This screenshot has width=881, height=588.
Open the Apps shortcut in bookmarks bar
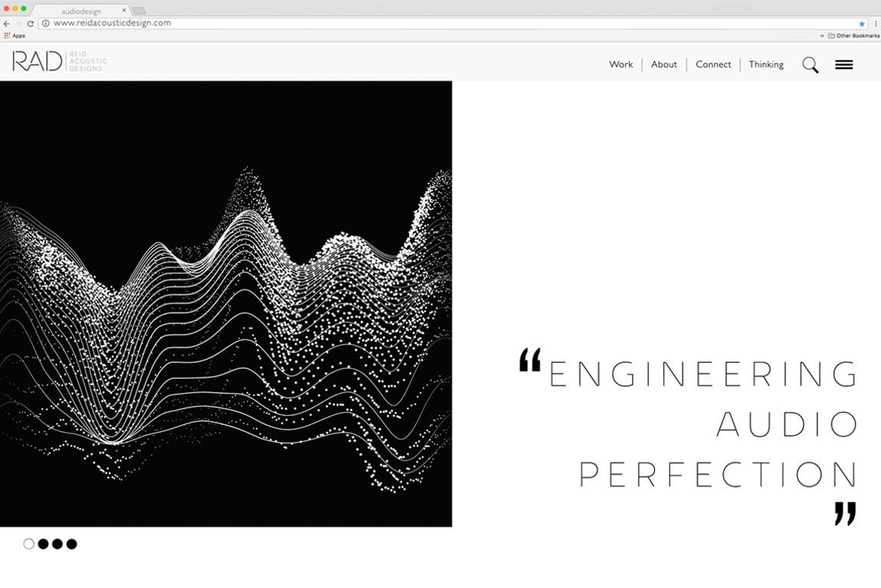tap(15, 36)
